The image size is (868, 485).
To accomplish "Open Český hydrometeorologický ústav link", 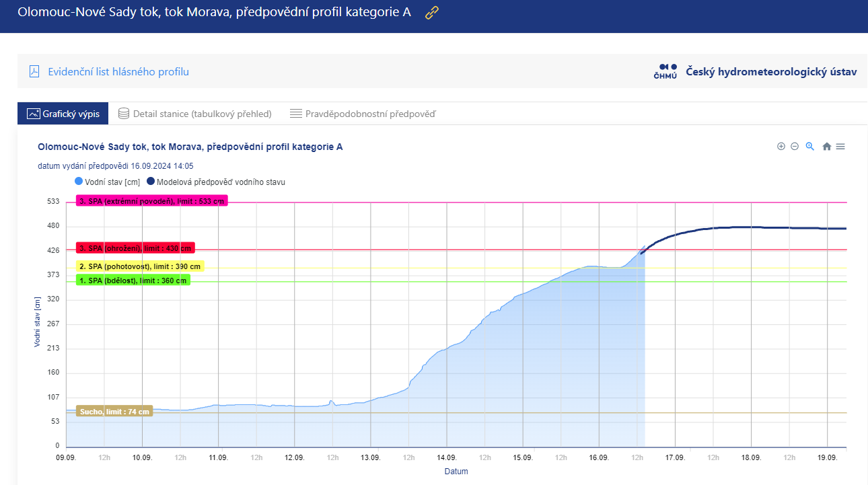I will point(771,71).
